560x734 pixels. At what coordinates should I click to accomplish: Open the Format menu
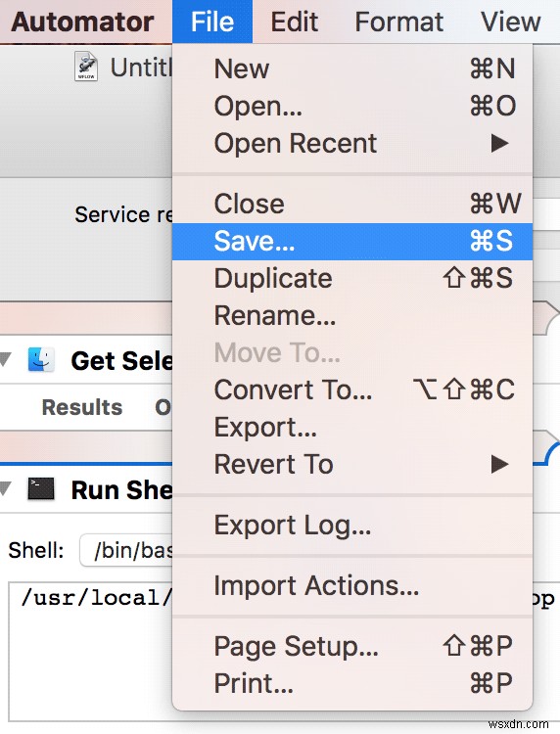(x=398, y=22)
